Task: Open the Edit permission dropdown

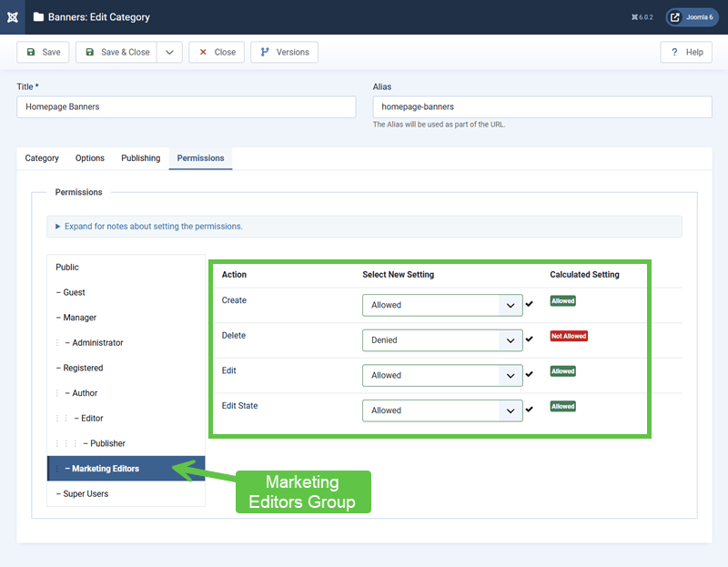Action: click(442, 375)
